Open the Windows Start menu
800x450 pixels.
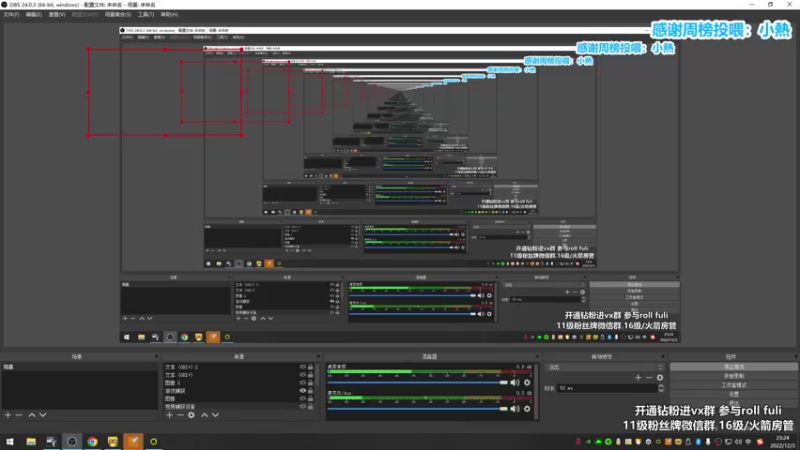(x=10, y=441)
